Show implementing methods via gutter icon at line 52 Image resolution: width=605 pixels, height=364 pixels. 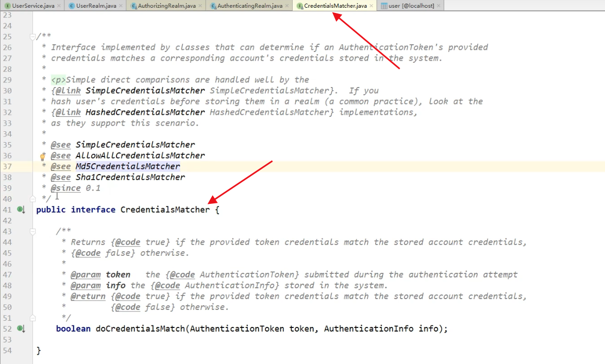pos(21,328)
